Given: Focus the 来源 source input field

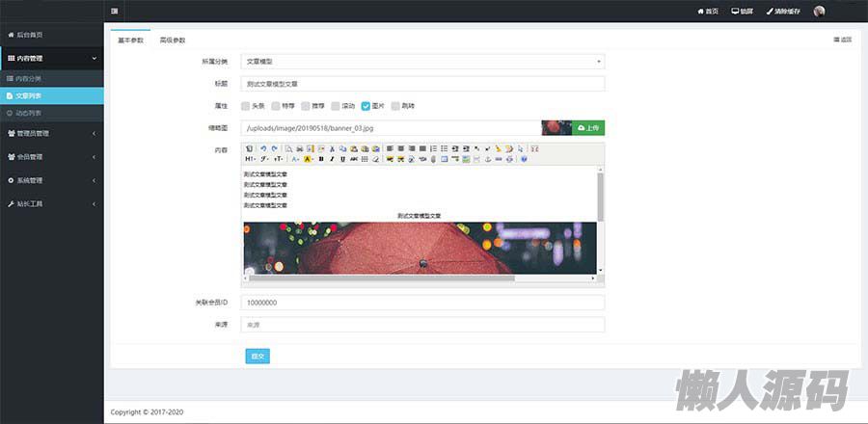Looking at the screenshot, I should pos(423,325).
